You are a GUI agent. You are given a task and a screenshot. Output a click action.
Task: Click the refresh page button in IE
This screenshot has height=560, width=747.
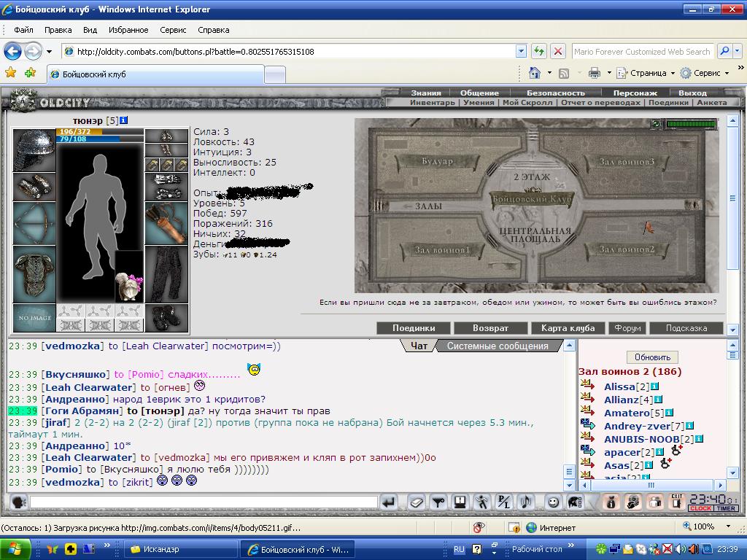click(x=539, y=52)
